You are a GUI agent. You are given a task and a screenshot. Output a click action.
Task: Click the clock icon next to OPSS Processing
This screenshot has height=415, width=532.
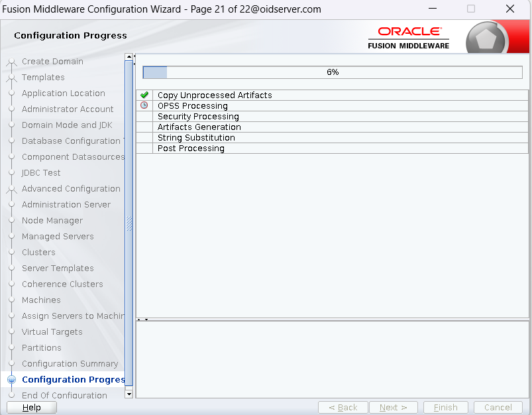pos(144,106)
